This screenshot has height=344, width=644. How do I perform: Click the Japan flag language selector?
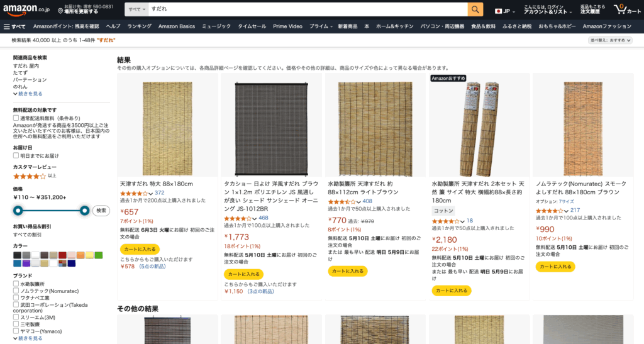(x=505, y=11)
